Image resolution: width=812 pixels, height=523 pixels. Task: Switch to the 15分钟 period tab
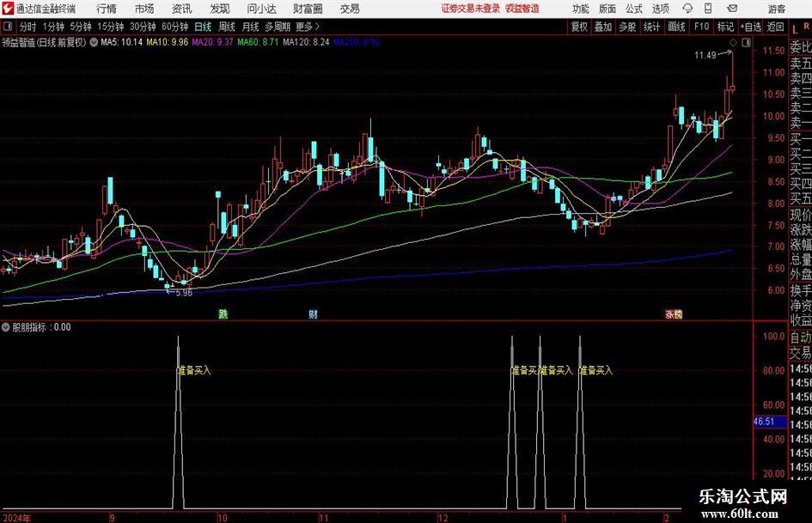tap(111, 27)
